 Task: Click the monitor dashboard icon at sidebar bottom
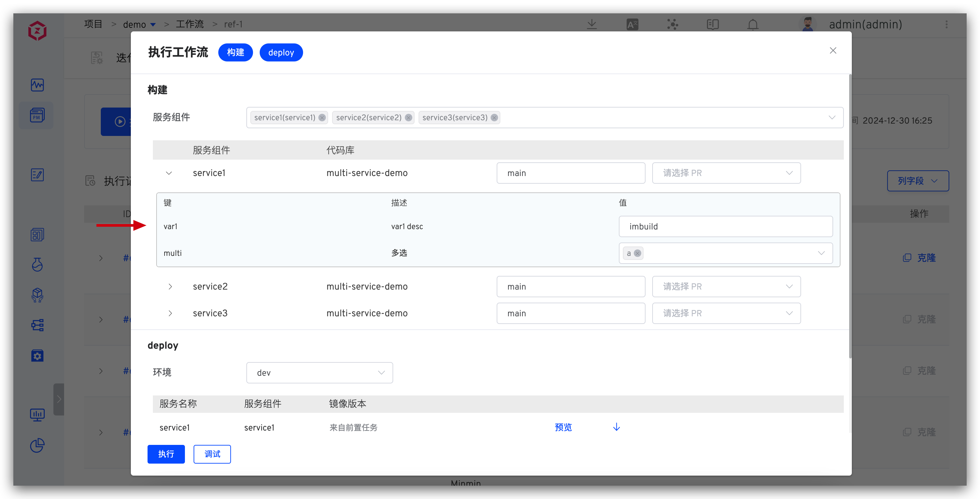pyautogui.click(x=37, y=414)
